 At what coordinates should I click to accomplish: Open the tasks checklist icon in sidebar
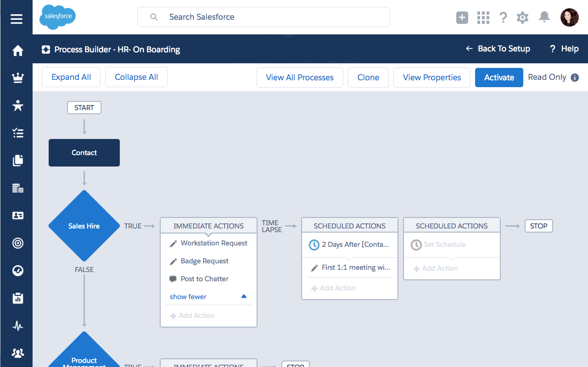click(x=17, y=133)
